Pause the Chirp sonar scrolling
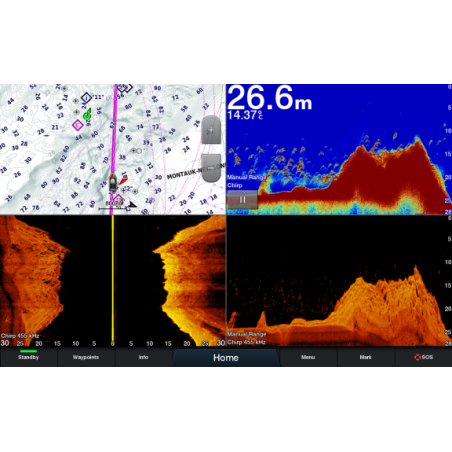 [242, 200]
